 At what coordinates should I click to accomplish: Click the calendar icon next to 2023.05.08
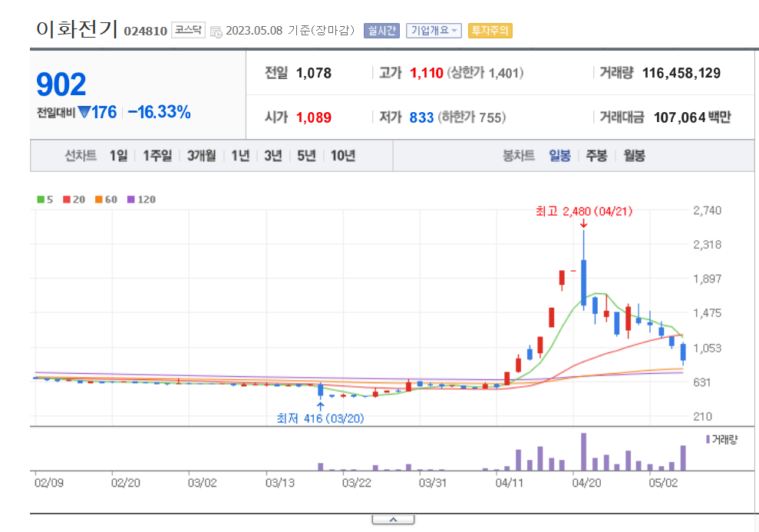pyautogui.click(x=216, y=31)
